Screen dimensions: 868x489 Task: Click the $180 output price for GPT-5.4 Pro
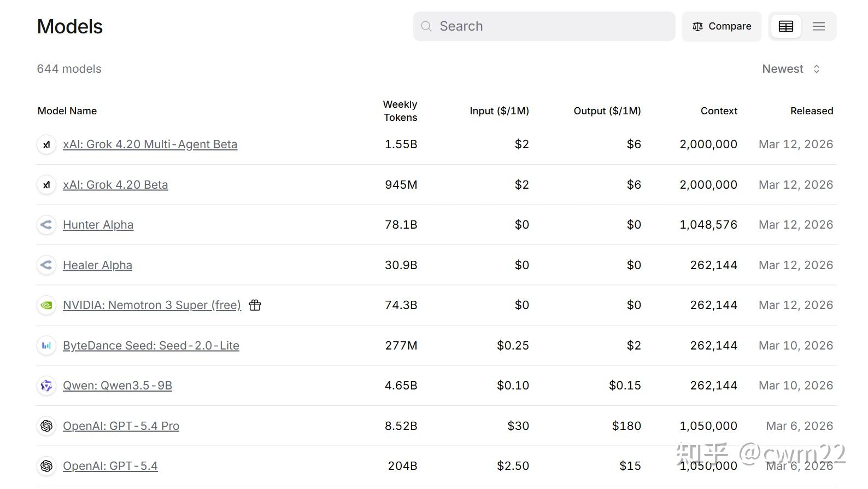point(626,426)
